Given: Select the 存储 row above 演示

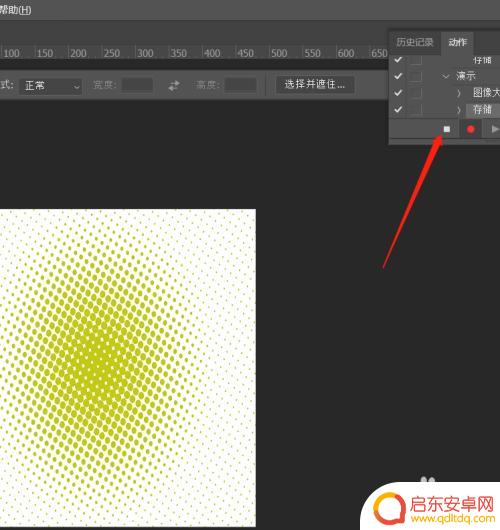Looking at the screenshot, I should (482, 61).
